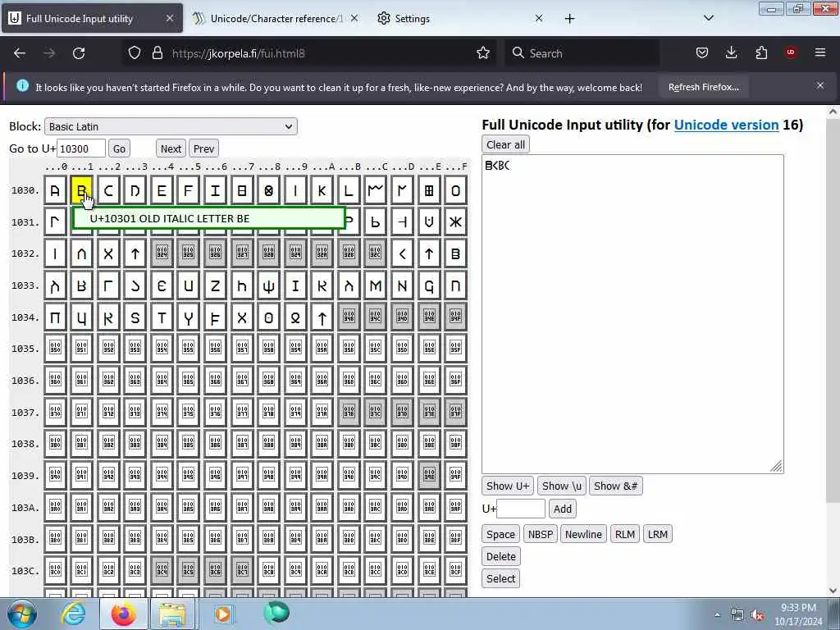Insert the K glyph in row 1030
This screenshot has width=840, height=630.
point(322,190)
